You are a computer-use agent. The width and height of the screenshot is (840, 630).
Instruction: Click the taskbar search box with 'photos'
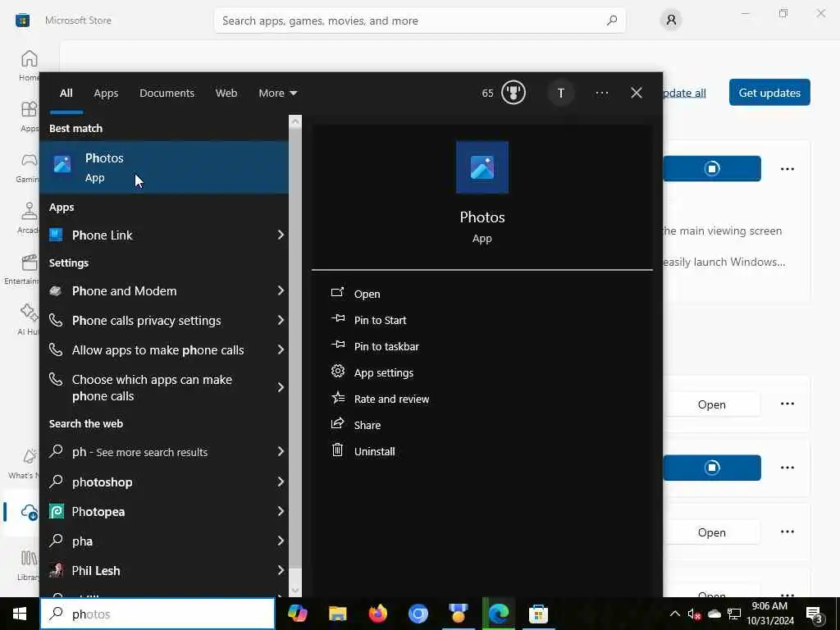point(157,614)
